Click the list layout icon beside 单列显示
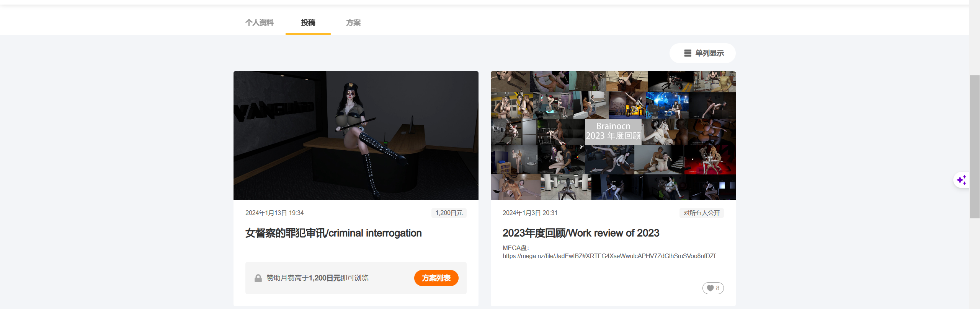The width and height of the screenshot is (980, 309). (688, 53)
